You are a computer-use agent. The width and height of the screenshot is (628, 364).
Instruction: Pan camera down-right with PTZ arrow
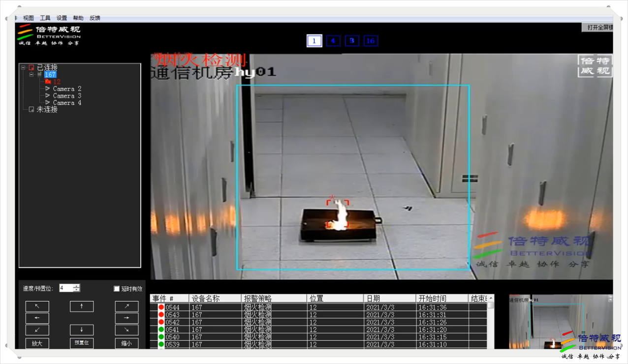pos(127,330)
